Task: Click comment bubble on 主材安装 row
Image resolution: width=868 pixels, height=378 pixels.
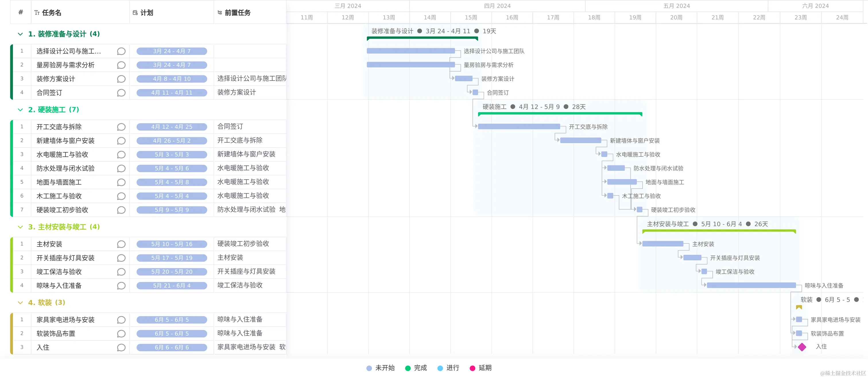Action: 121,244
